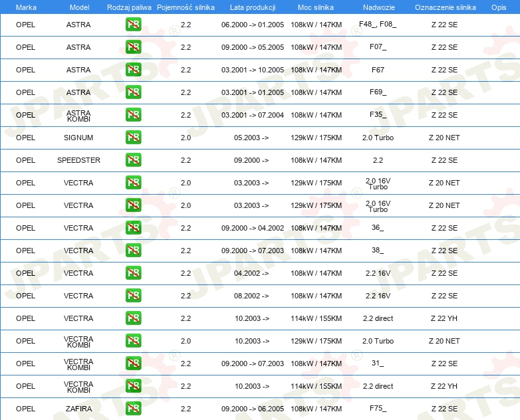Click the 08.2002 -> production date
The width and height of the screenshot is (520, 420).
point(251,296)
